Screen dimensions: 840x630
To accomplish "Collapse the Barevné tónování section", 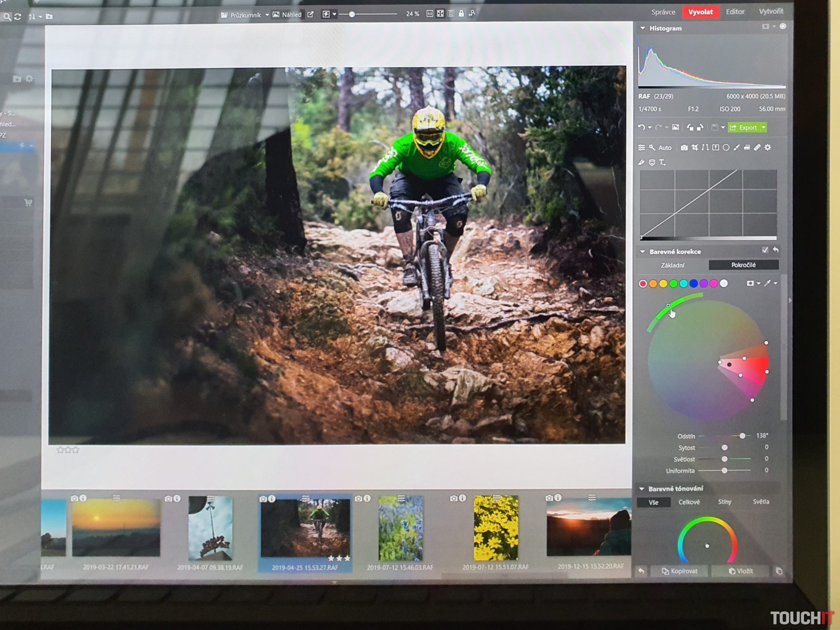I will 642,488.
